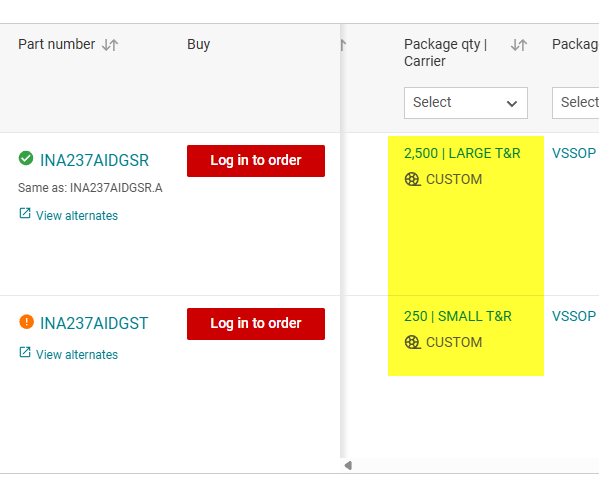Click the green active status icon for INA237AIDGSR
Image resolution: width=599 pixels, height=481 pixels.
[x=26, y=158]
